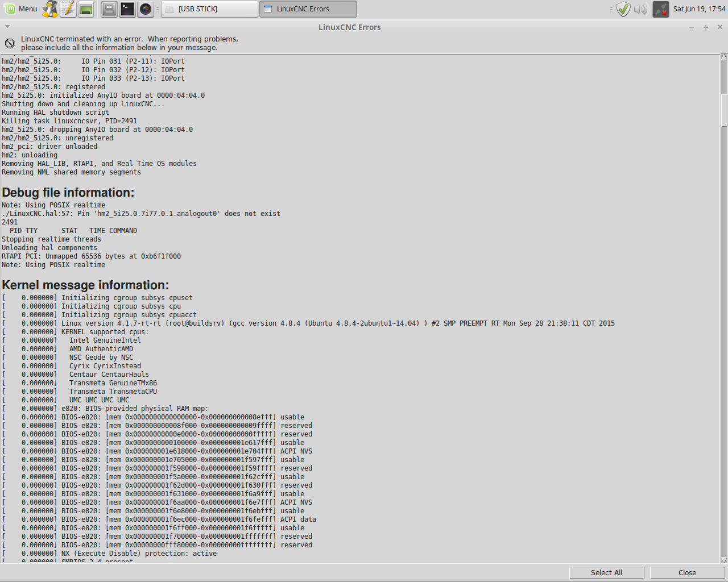Click the 'KERNEL supported cpus:' line
The height and width of the screenshot is (582, 728).
[x=75, y=332]
